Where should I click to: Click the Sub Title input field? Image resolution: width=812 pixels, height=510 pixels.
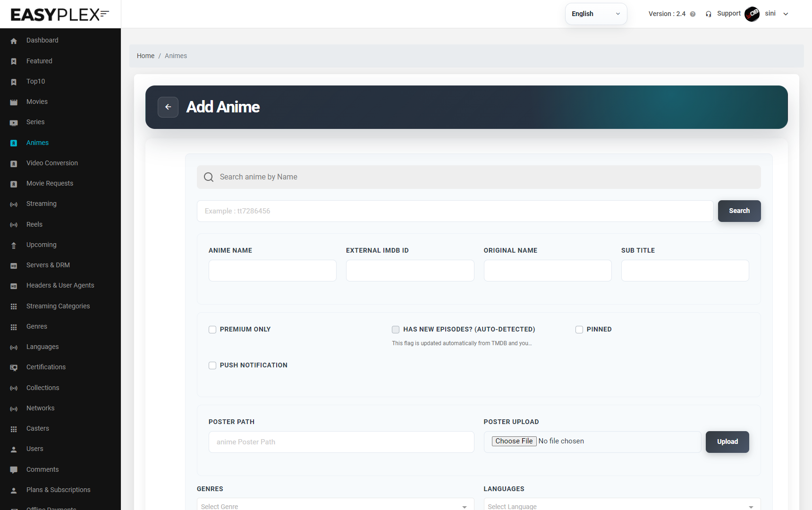(x=685, y=271)
